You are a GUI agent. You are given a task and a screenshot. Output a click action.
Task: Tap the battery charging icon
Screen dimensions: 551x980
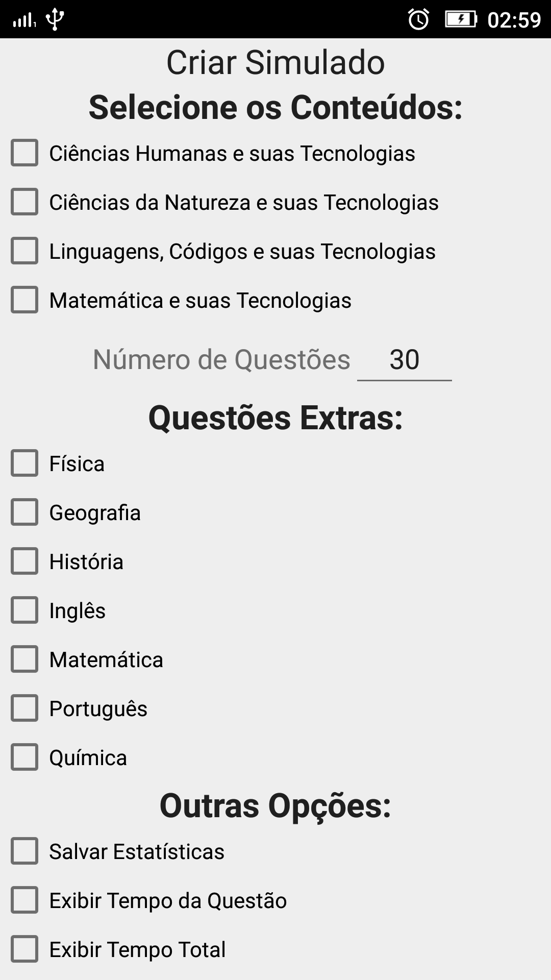(x=461, y=20)
